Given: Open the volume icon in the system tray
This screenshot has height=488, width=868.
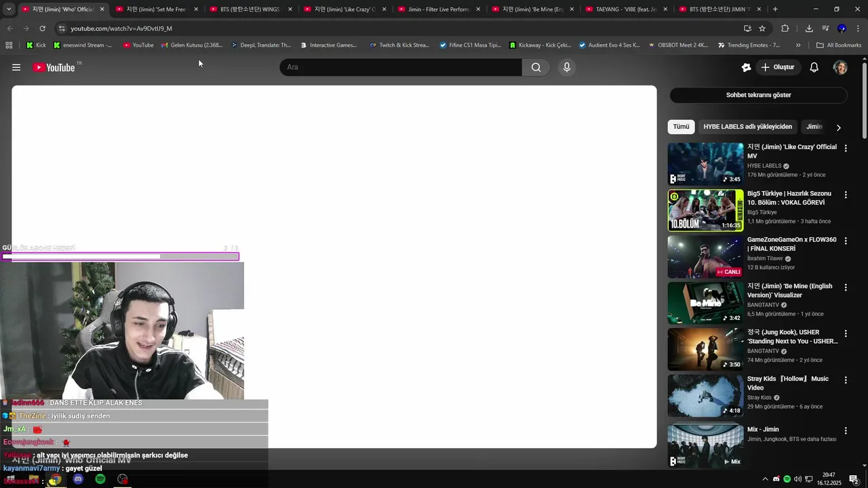Looking at the screenshot, I should (797, 479).
